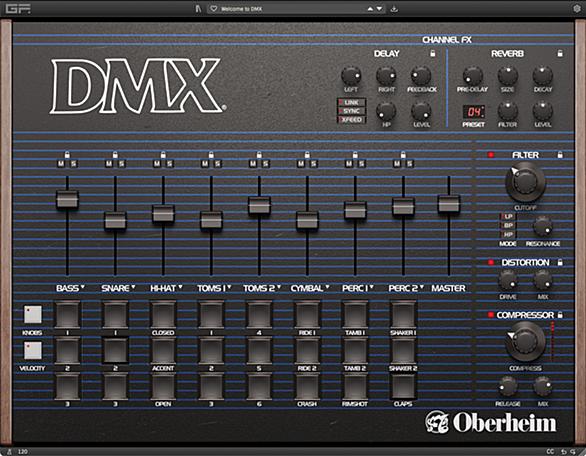
Task: Click lock icon above Bass channel
Action: (x=67, y=155)
